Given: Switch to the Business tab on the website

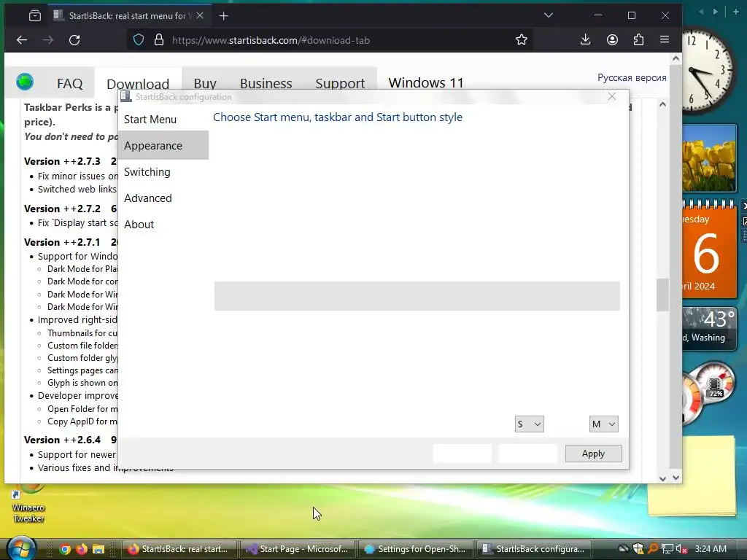Looking at the screenshot, I should [x=266, y=83].
